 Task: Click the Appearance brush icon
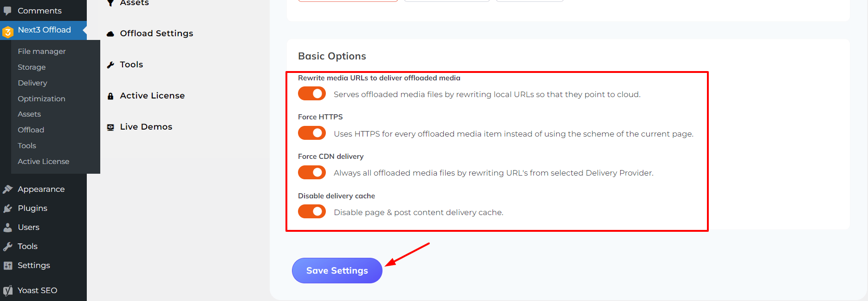tap(8, 189)
